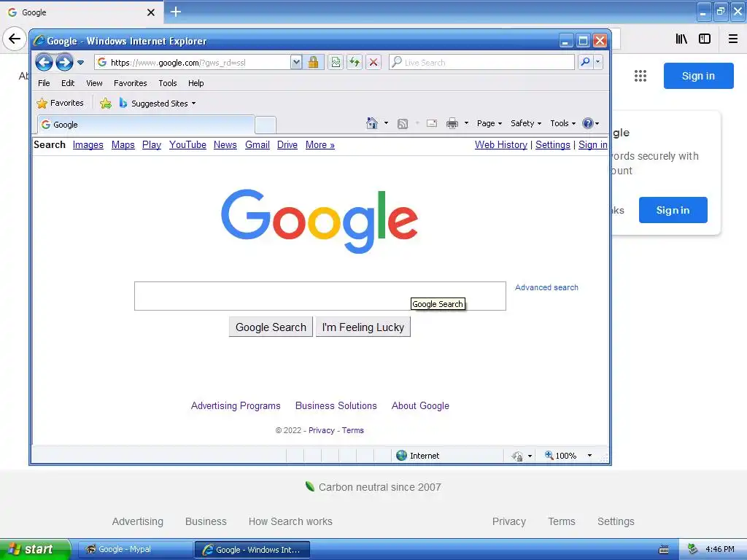Open the File menu in IE
Image resolution: width=747 pixels, height=560 pixels.
[44, 83]
